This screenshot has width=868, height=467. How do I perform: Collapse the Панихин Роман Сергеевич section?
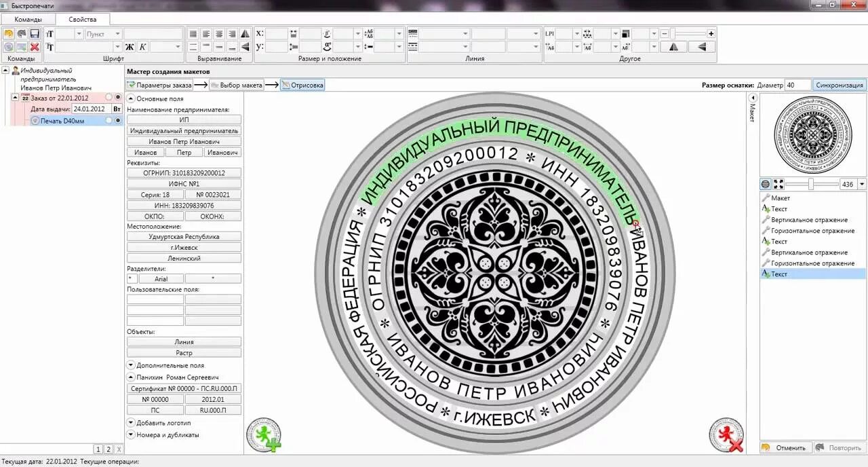[x=131, y=377]
